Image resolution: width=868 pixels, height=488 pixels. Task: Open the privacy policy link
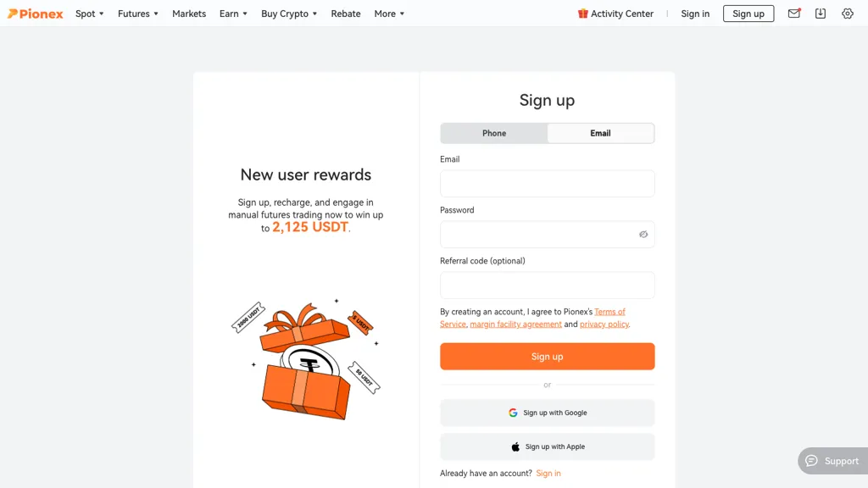tap(604, 324)
